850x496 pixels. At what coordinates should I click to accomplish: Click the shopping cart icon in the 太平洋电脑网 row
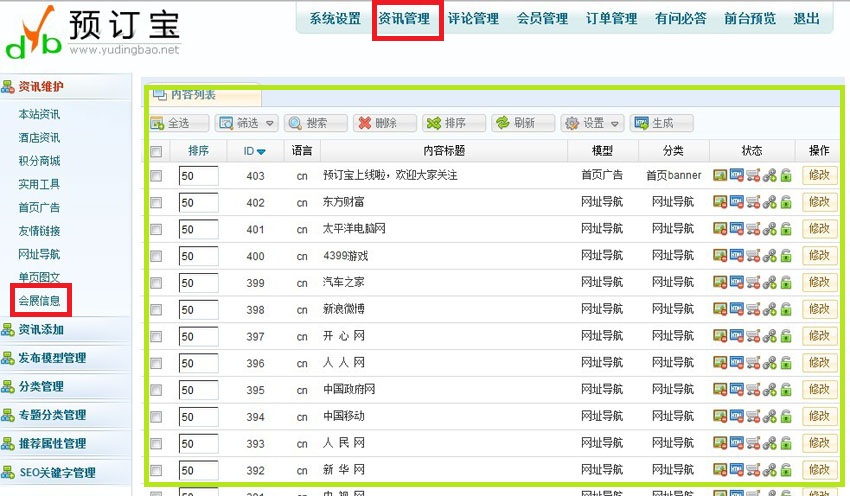pos(753,229)
